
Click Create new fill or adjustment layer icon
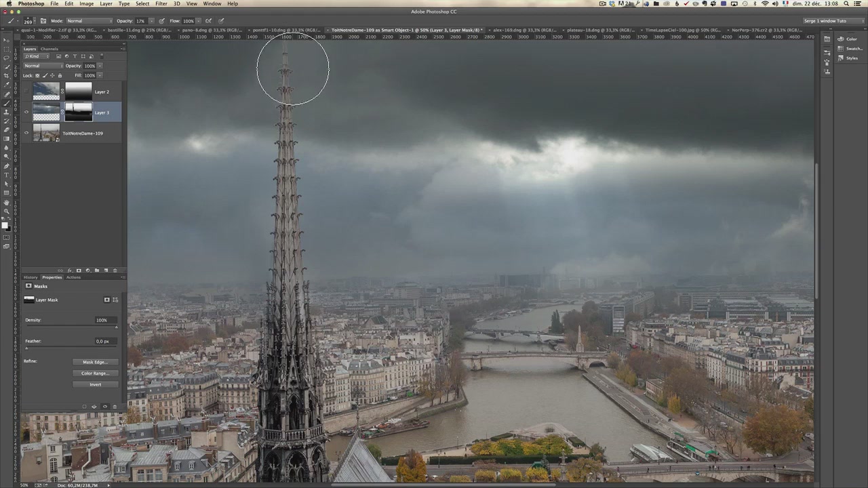point(88,270)
